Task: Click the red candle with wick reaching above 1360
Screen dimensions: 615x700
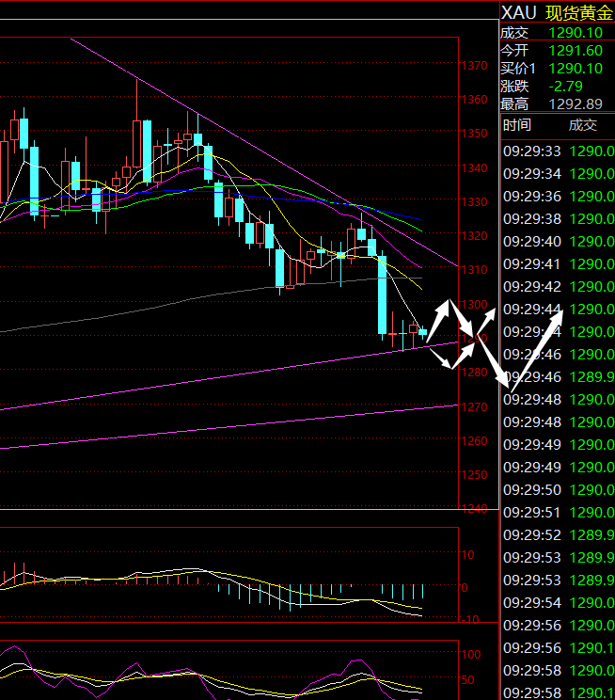Action: coord(137,143)
